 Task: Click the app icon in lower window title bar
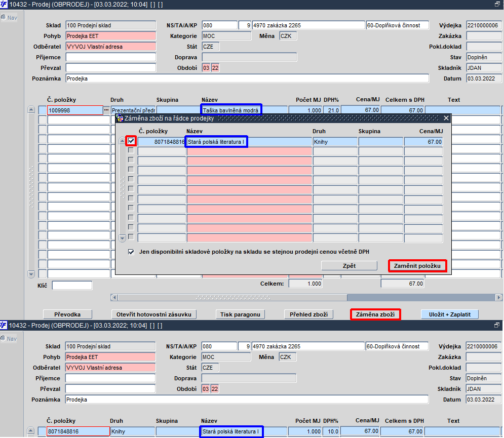coord(4,325)
